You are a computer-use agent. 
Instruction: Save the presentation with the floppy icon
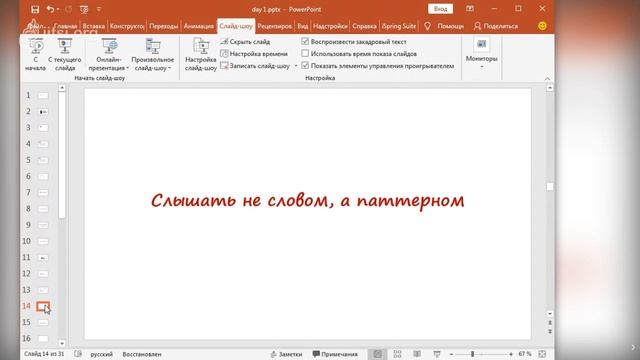35,9
